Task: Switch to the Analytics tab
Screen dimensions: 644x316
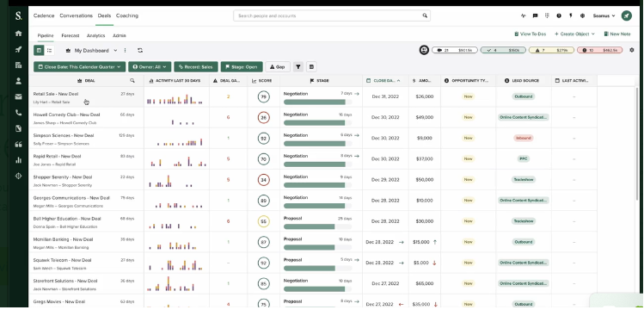Action: tap(95, 36)
